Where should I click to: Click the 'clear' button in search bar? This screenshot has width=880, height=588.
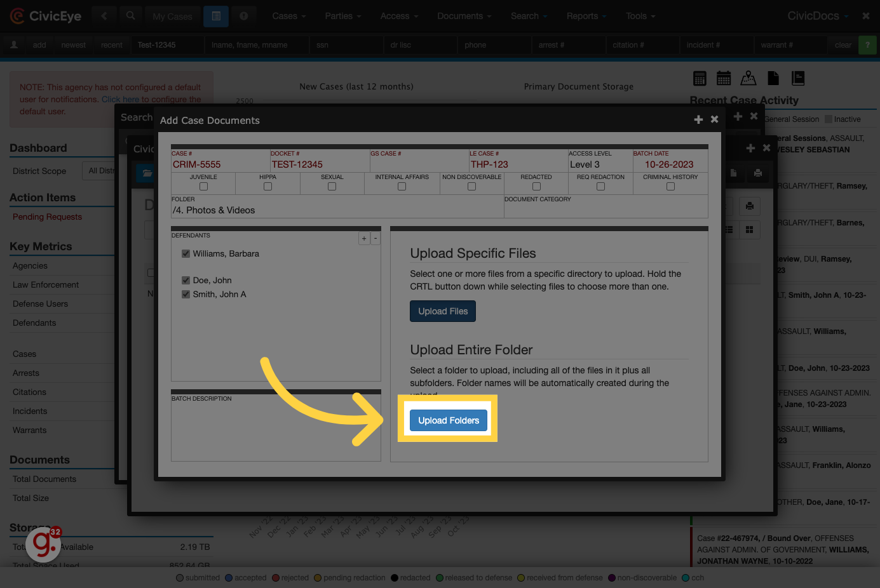point(843,44)
